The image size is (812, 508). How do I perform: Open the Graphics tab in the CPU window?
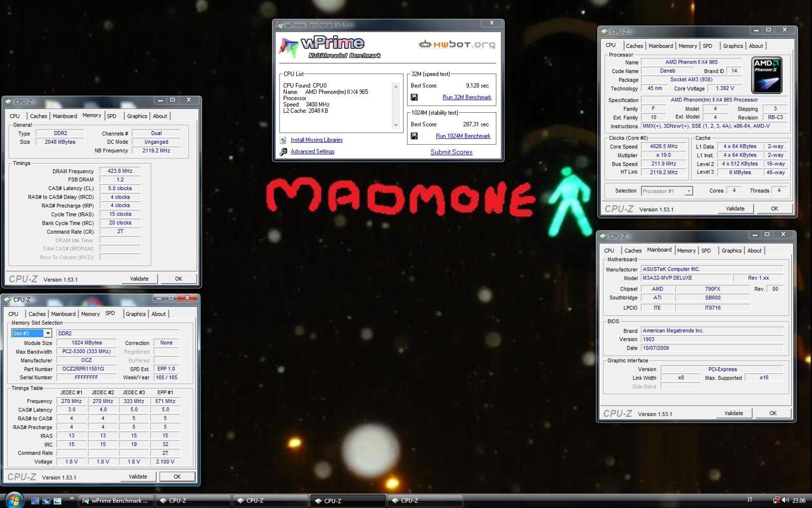(733, 46)
